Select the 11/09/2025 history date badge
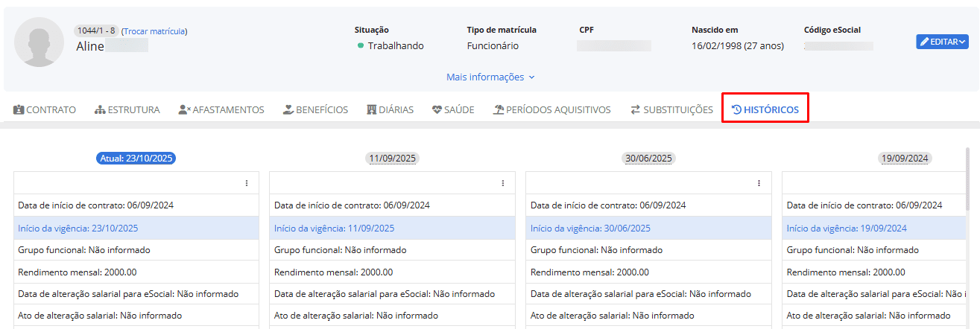The height and width of the screenshot is (329, 980). click(393, 158)
